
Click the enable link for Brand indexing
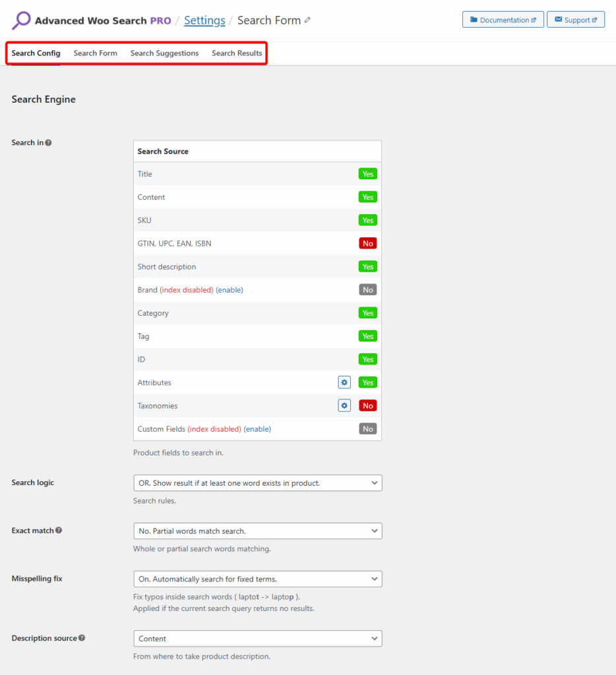tap(229, 289)
